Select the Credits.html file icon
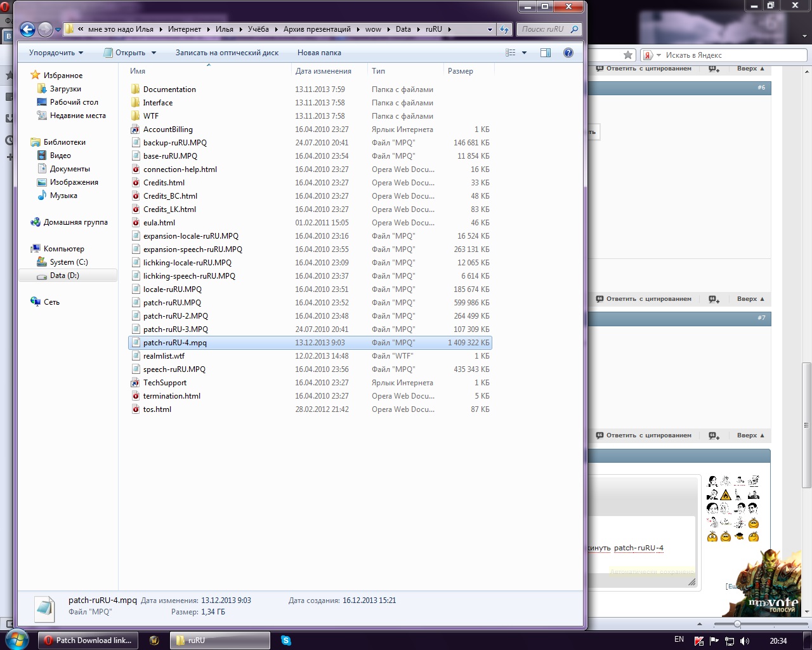The height and width of the screenshot is (650, 812). point(135,182)
